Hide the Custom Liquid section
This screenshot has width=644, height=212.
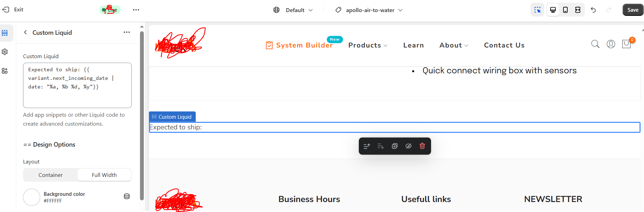point(408,146)
